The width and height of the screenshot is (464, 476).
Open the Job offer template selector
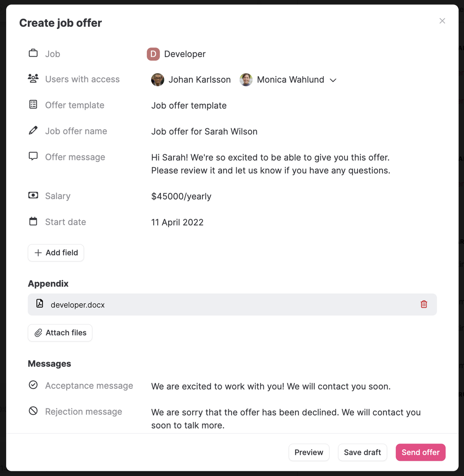point(189,105)
